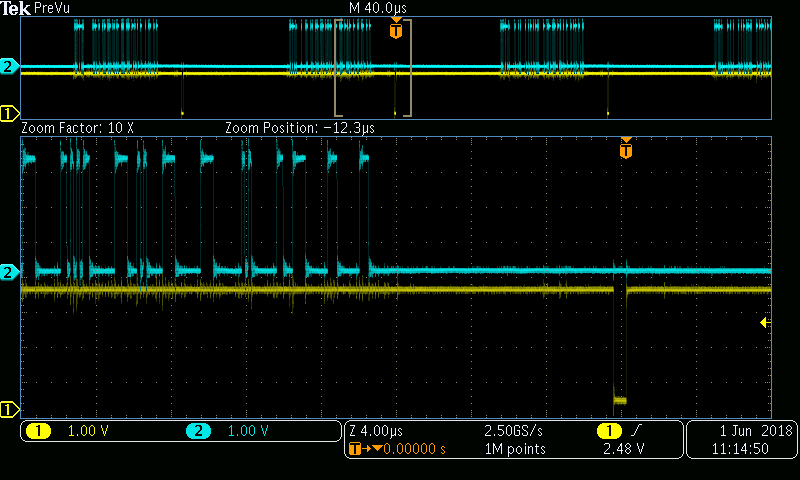This screenshot has width=800, height=480.
Task: Click the M 40.0µs main timebase readout
Action: pos(370,8)
